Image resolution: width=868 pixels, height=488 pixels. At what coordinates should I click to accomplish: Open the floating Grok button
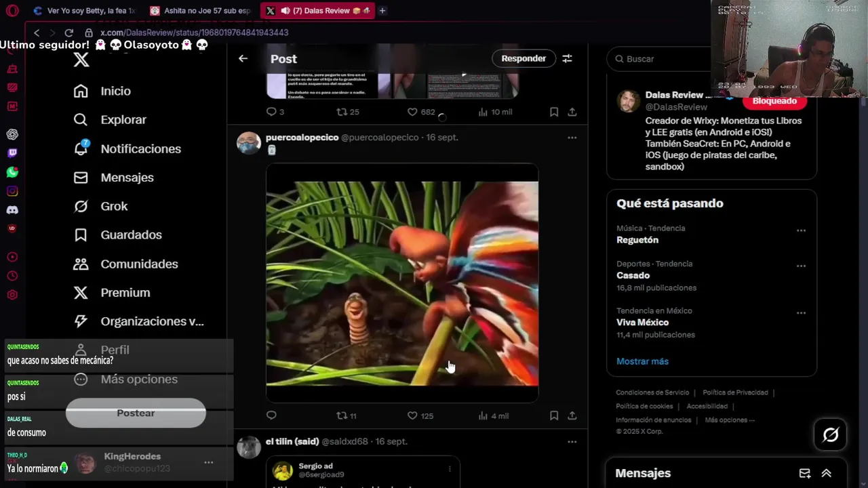831,434
